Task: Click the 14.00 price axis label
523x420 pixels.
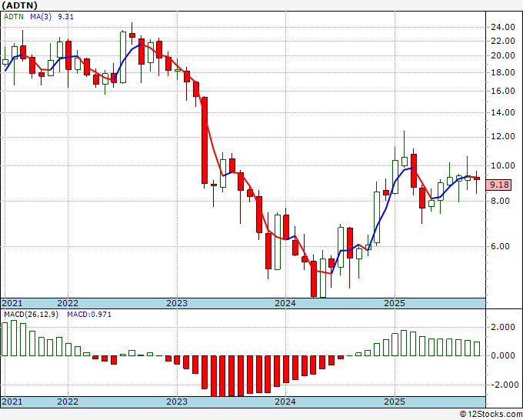Action: pos(503,112)
